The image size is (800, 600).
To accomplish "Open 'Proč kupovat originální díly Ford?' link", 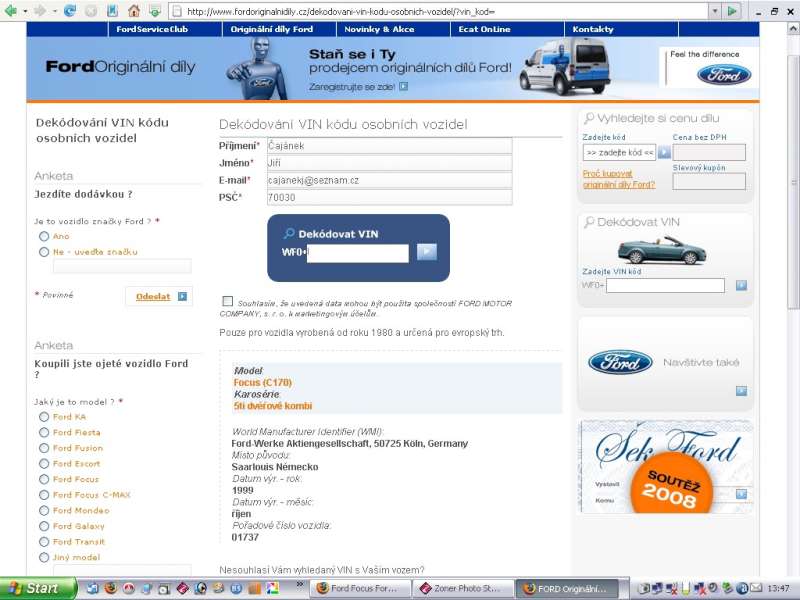I will coord(619,179).
